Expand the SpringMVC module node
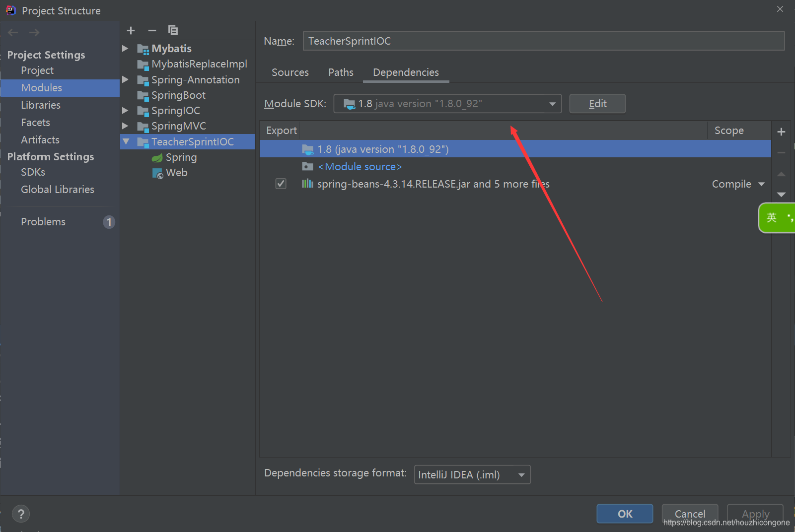This screenshot has width=795, height=532. (126, 126)
